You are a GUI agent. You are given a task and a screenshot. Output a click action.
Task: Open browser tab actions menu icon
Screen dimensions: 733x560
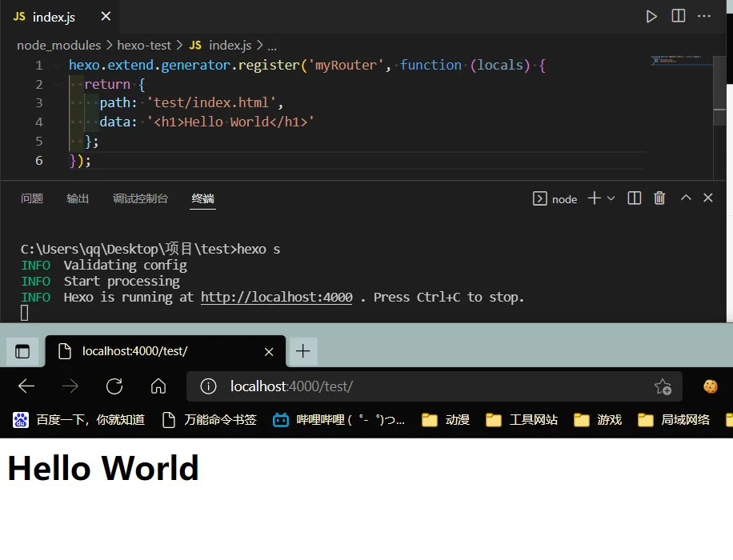point(22,351)
